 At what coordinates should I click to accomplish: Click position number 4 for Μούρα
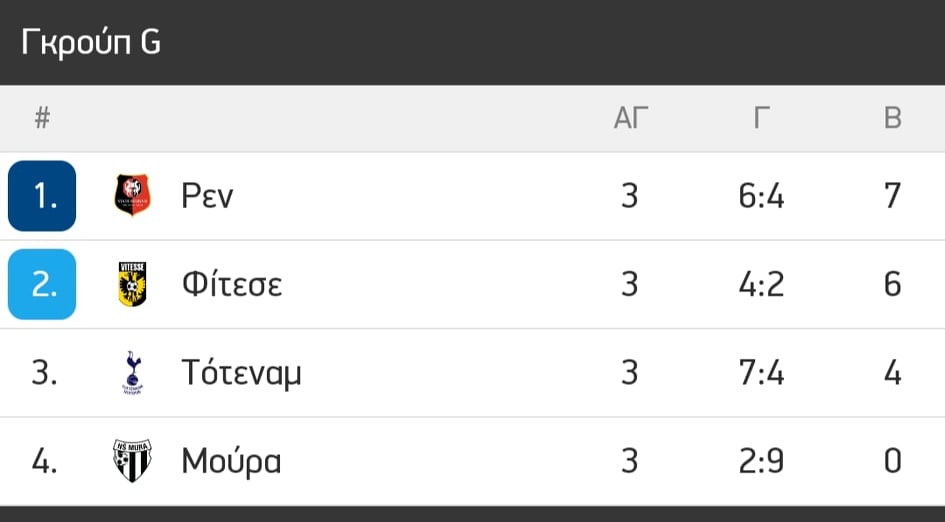click(x=44, y=462)
